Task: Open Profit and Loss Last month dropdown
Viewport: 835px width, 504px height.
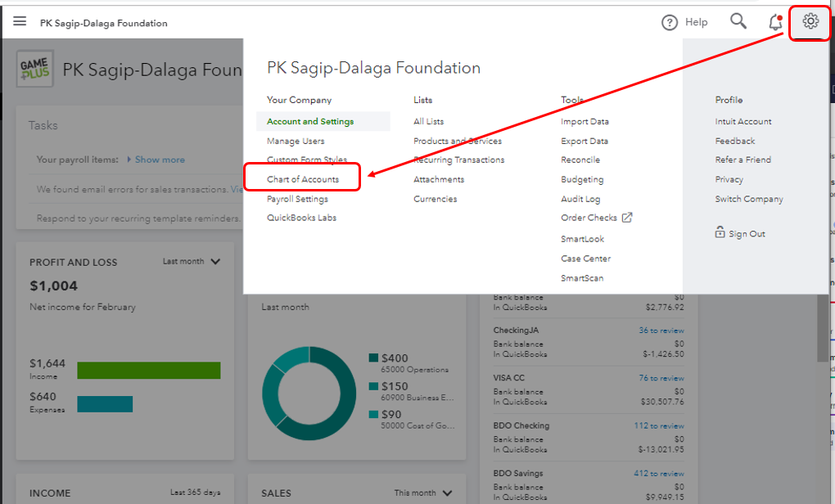Action: 192,261
